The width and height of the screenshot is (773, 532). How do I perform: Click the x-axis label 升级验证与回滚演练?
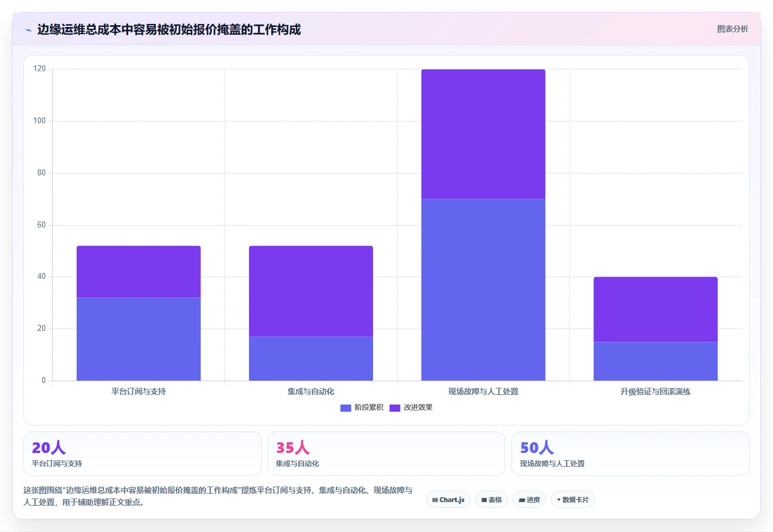656,392
